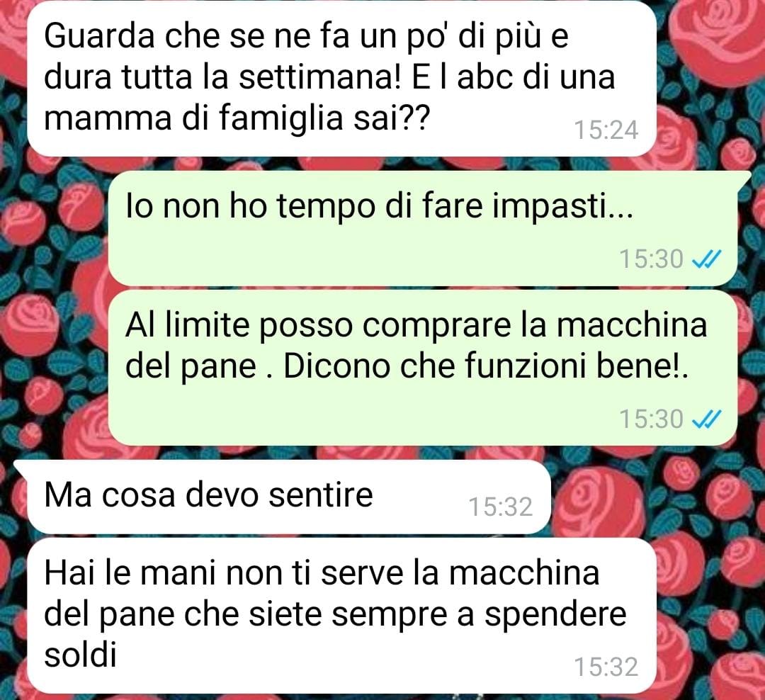
Task: Tap the rose wallpaper left of impasti bubble
Action: click(x=54, y=230)
